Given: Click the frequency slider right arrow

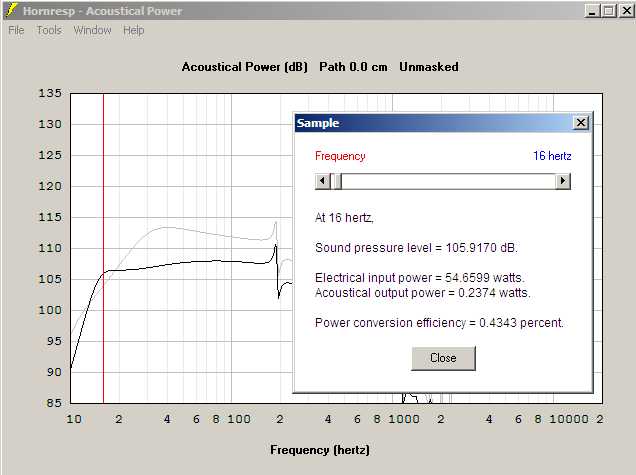Looking at the screenshot, I should pos(563,181).
